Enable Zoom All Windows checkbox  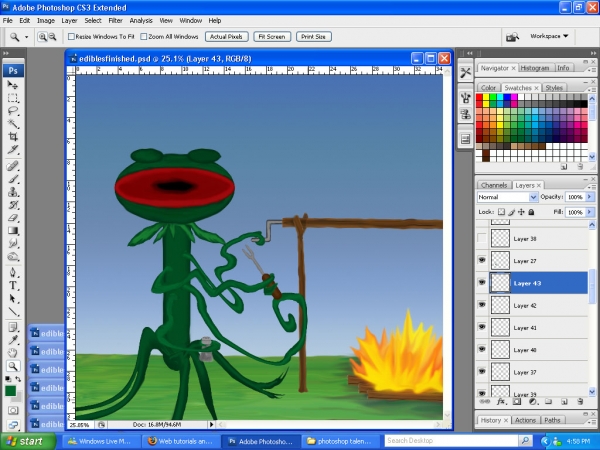[144, 37]
